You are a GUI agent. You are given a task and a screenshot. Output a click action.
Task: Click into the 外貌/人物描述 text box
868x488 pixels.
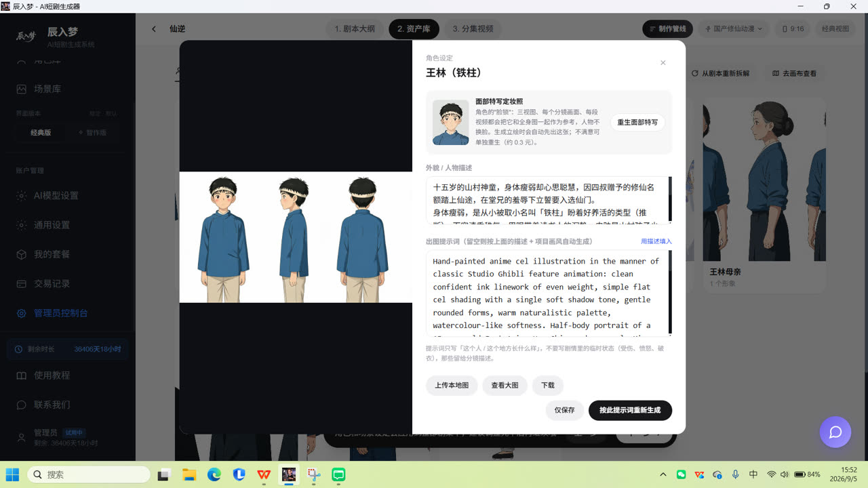pyautogui.click(x=548, y=200)
